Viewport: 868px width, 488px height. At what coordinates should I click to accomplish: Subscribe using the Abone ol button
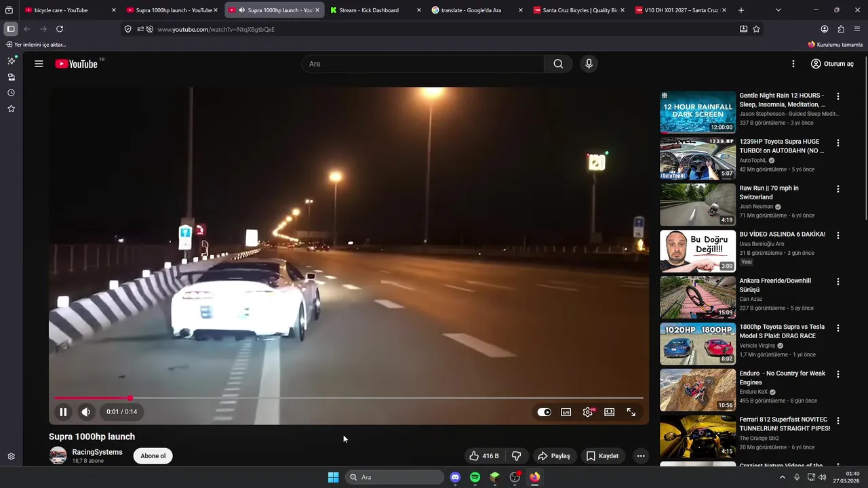[x=153, y=456]
